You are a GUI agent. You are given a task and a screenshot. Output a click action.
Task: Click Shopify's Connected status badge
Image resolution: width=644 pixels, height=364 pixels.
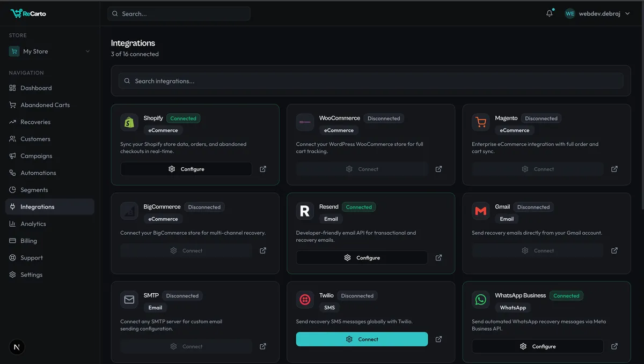[x=183, y=118]
